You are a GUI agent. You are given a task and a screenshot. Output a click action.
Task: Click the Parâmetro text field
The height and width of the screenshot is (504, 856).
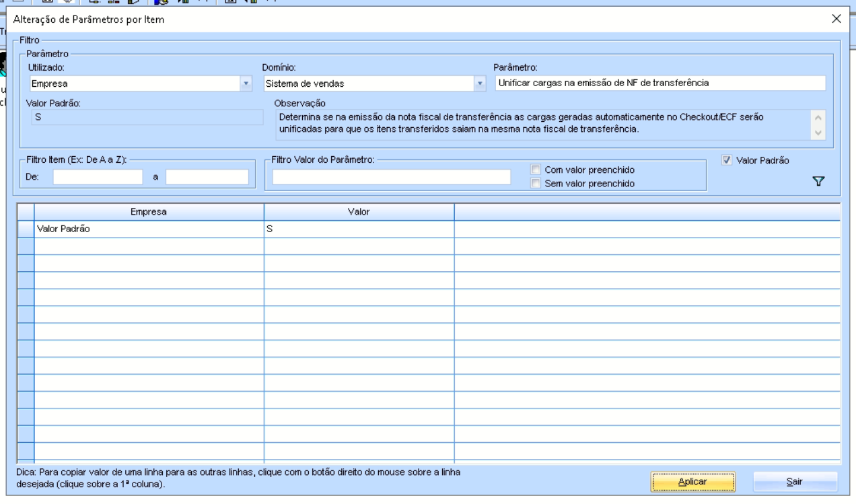(x=659, y=83)
